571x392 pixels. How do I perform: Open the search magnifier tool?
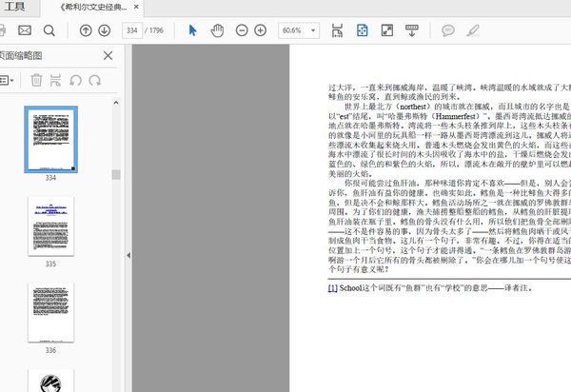pyautogui.click(x=49, y=30)
